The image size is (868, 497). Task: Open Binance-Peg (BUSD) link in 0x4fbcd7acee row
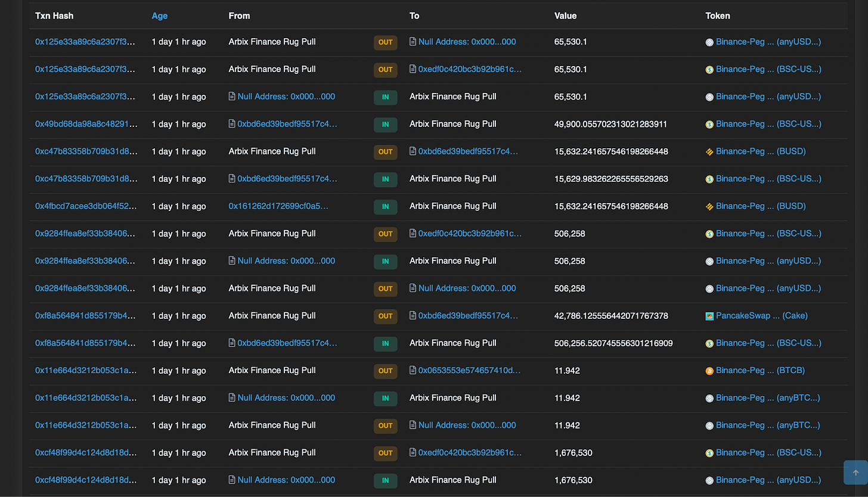pos(761,206)
